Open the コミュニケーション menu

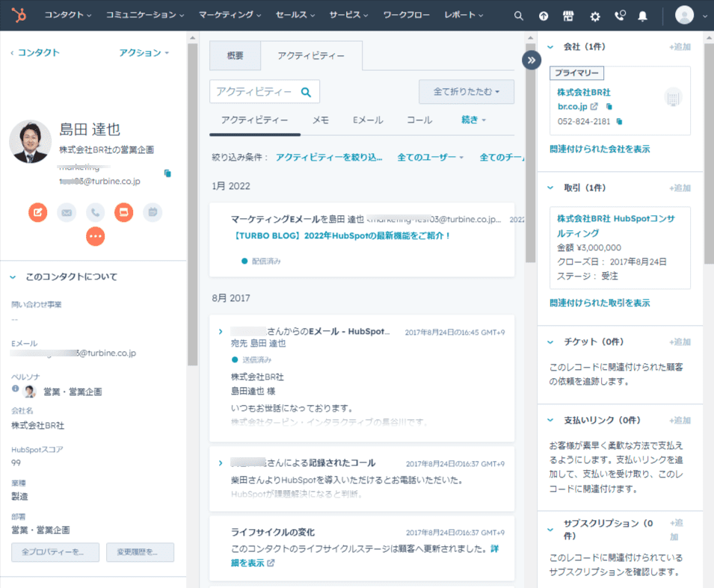coord(145,15)
